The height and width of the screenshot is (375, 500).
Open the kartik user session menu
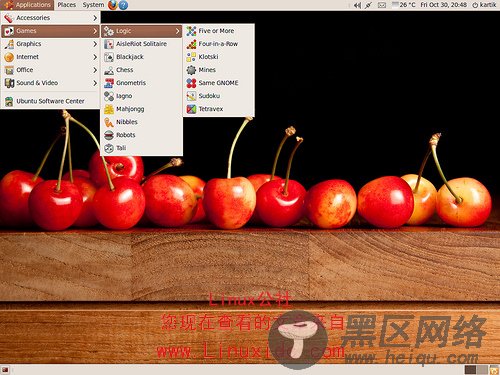pyautogui.click(x=484, y=5)
